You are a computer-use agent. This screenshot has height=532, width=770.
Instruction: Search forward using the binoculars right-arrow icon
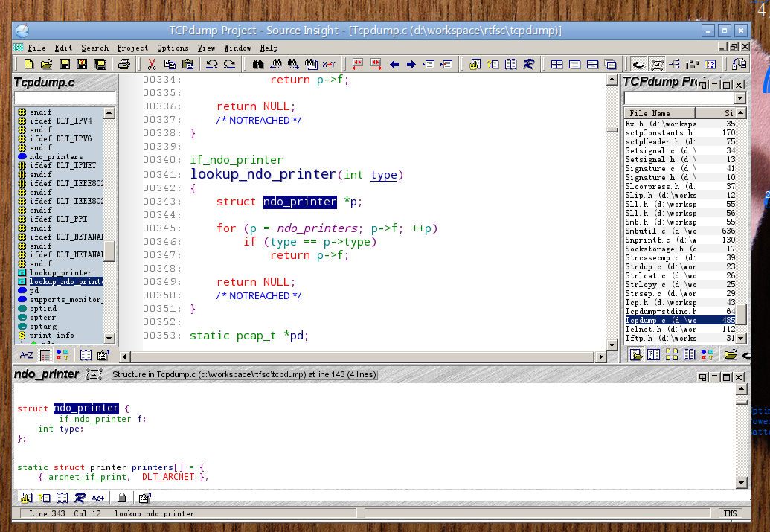[293, 64]
